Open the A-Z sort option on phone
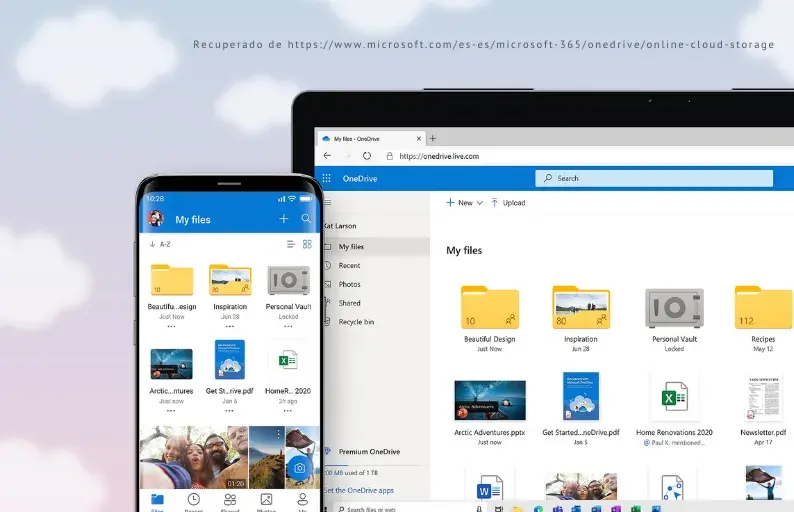794x512 pixels. (x=160, y=244)
